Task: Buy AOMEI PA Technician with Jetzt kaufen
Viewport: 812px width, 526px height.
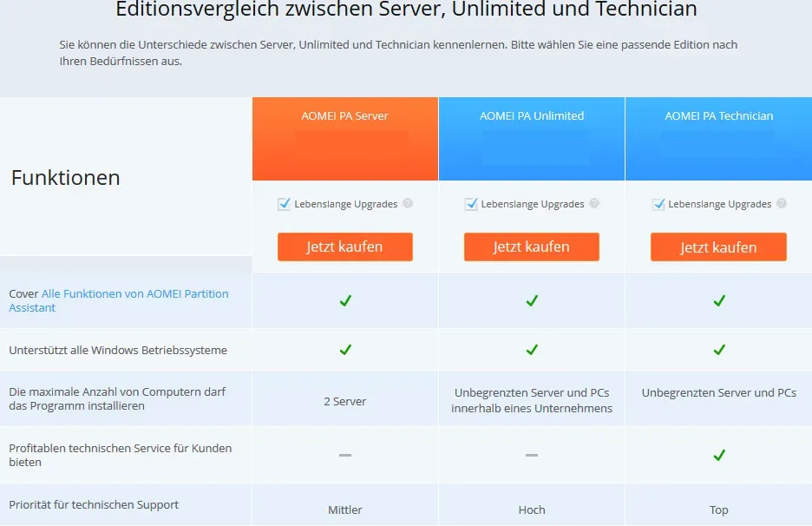Action: click(x=719, y=247)
